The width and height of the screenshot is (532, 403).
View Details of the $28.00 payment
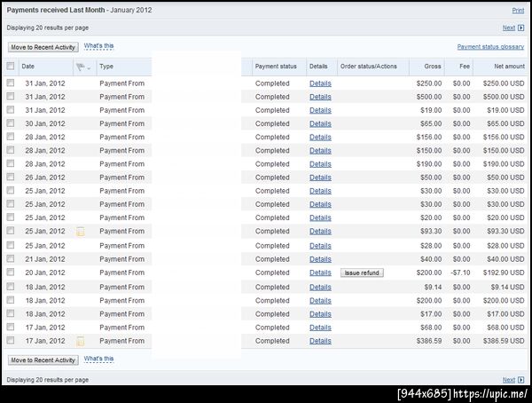pyautogui.click(x=320, y=246)
